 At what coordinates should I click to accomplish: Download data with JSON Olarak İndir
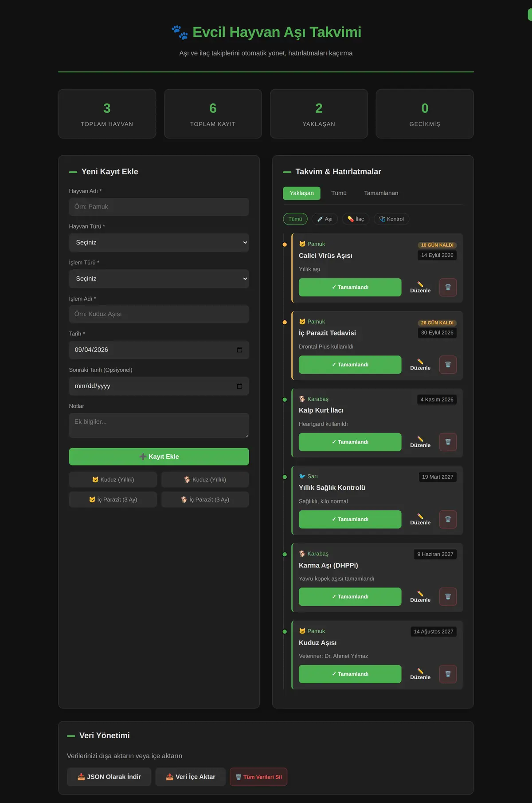coord(109,777)
